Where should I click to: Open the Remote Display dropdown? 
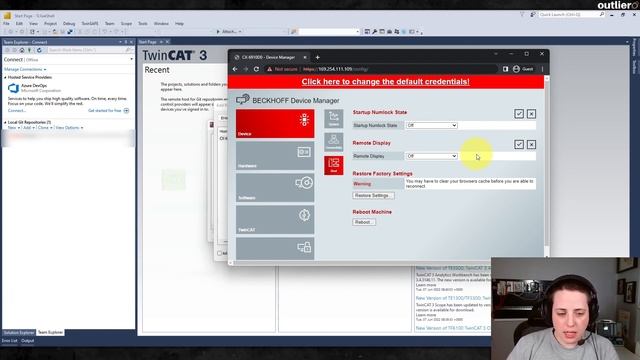click(431, 156)
